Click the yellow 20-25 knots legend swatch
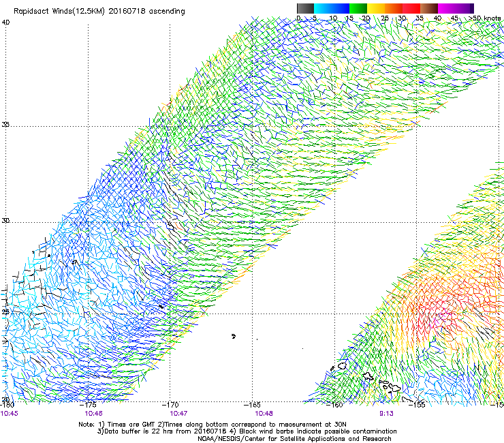Screen dimensions: 504x443 pyautogui.click(x=376, y=8)
